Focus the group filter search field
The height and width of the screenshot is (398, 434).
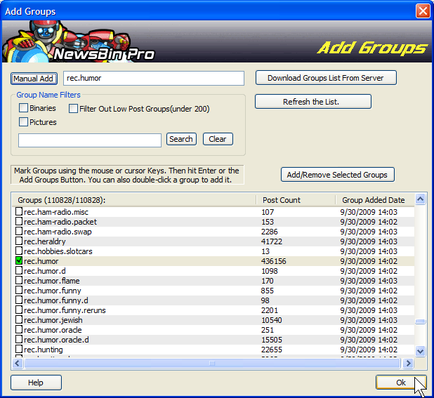(x=90, y=140)
